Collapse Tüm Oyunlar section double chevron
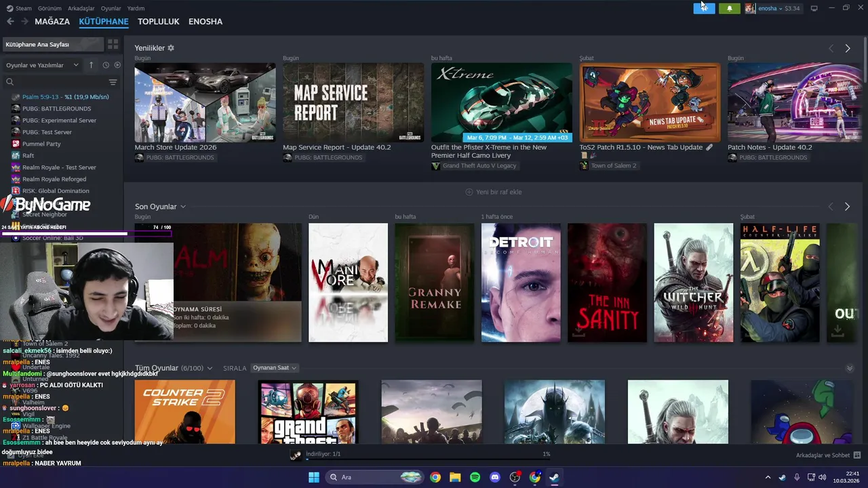 tap(850, 368)
